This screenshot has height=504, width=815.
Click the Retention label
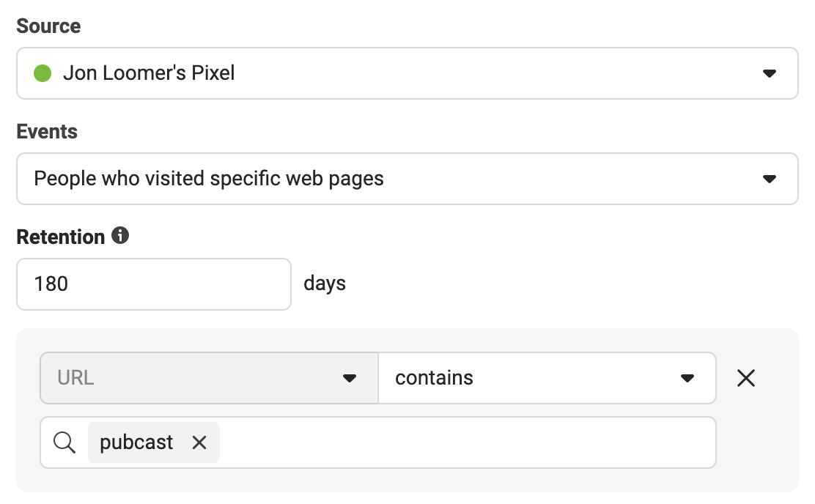(x=61, y=237)
